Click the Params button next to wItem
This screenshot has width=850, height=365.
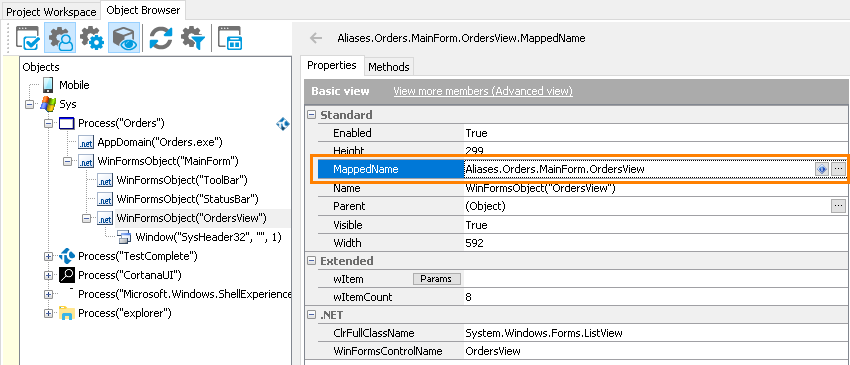(x=436, y=279)
